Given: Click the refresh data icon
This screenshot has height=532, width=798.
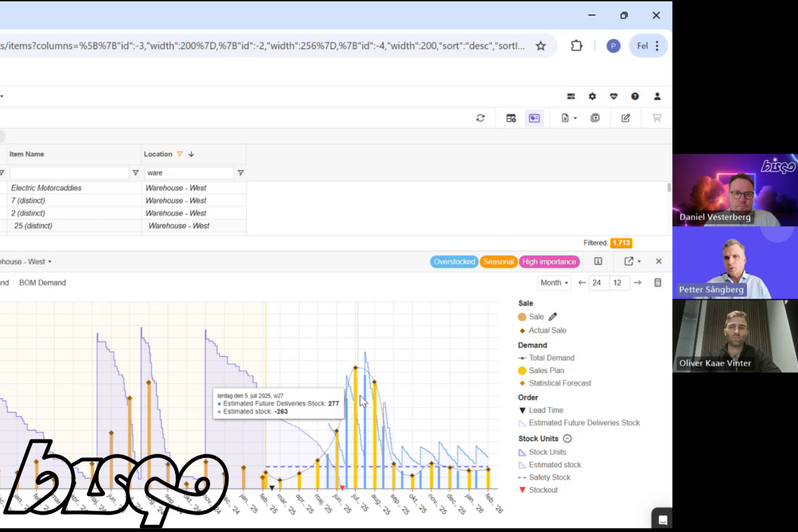Looking at the screenshot, I should point(480,118).
